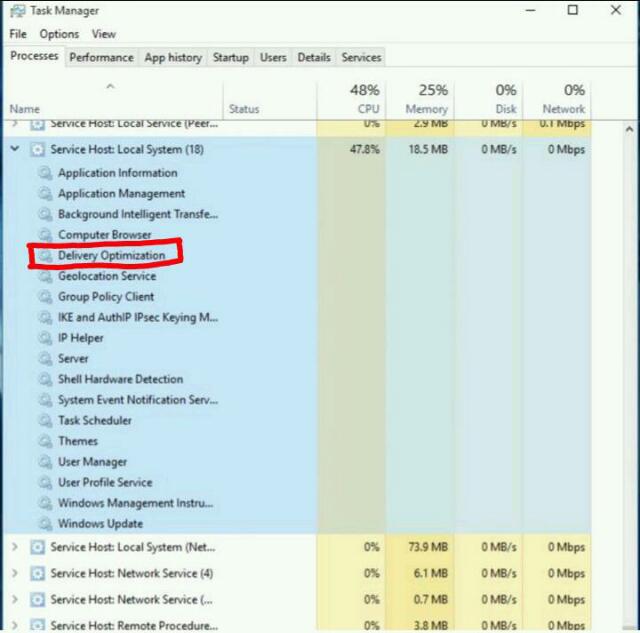This screenshot has height=633, width=640.
Task: Click the vertical scrollbar up arrow
Action: point(629,130)
